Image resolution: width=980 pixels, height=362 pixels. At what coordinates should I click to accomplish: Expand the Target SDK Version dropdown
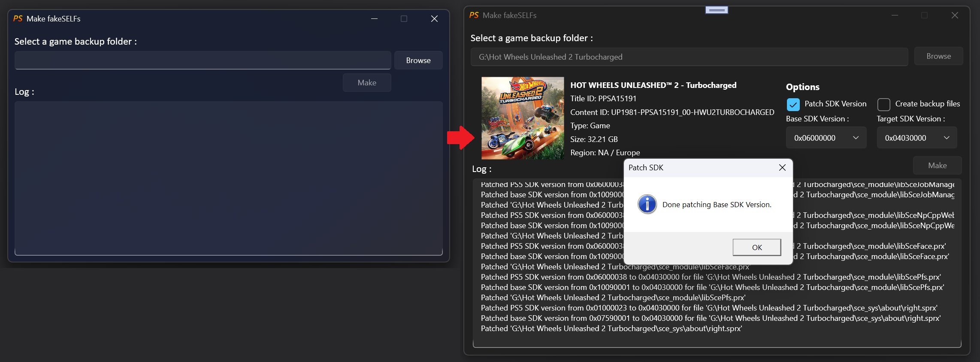click(x=916, y=138)
